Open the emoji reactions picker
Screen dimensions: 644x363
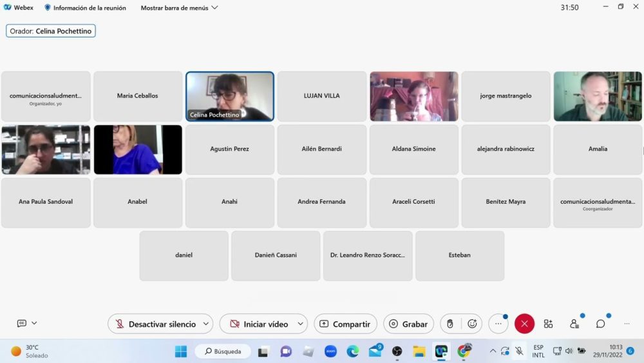[472, 324]
